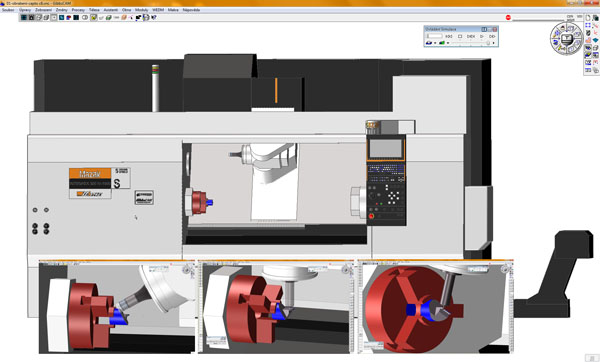Screen dimensions: 600x362
Task: Click the black shield icon in right palette
Action: (588, 33)
